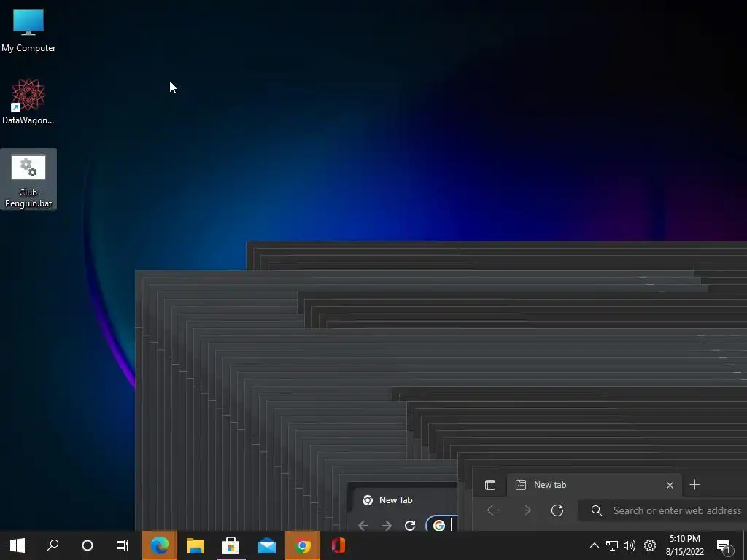Click Chrome forward arrow button
Image resolution: width=747 pixels, height=560 pixels.
point(387,526)
